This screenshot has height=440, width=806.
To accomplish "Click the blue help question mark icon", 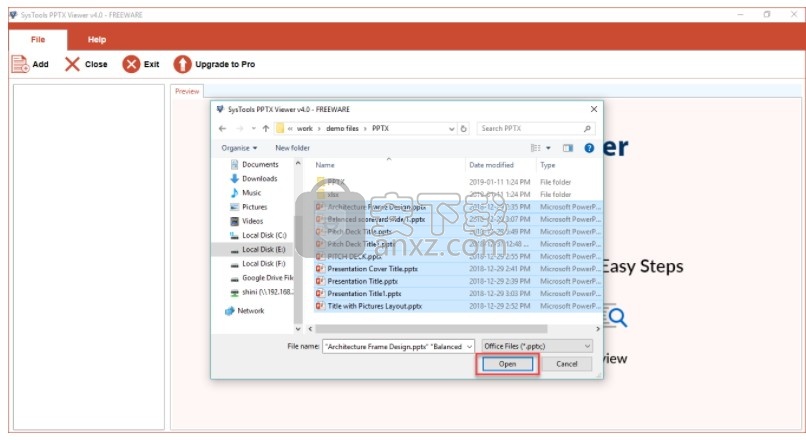I will 589,148.
